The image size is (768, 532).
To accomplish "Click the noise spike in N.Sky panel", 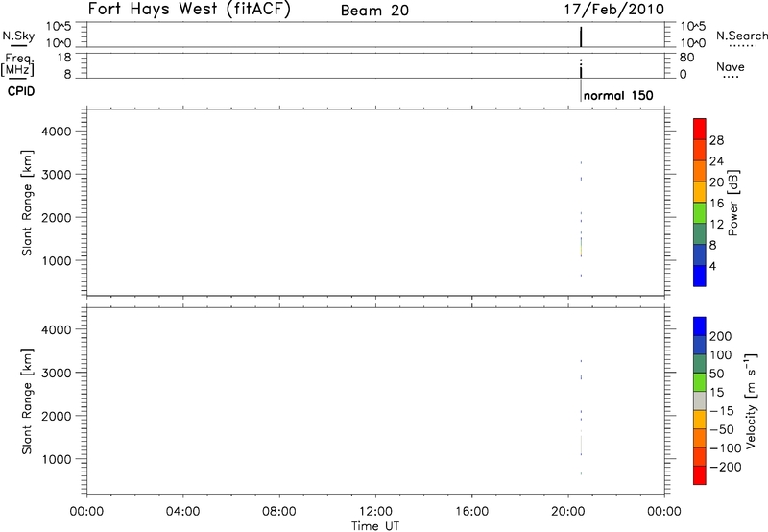I will 581,36.
